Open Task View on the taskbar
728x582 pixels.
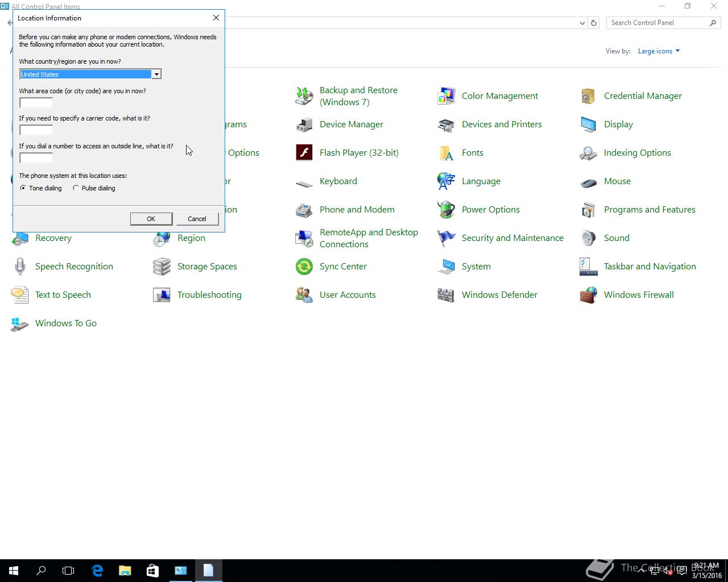tap(68, 571)
